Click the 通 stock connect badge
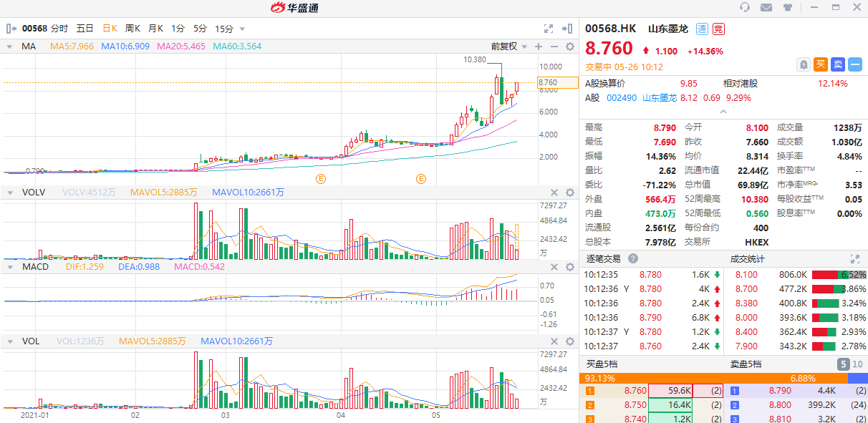The width and height of the screenshot is (868, 423). click(x=702, y=29)
